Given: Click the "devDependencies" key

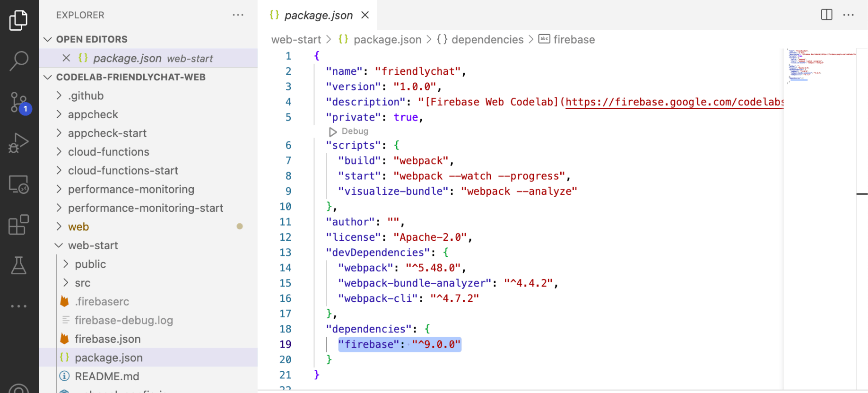Looking at the screenshot, I should [x=378, y=253].
